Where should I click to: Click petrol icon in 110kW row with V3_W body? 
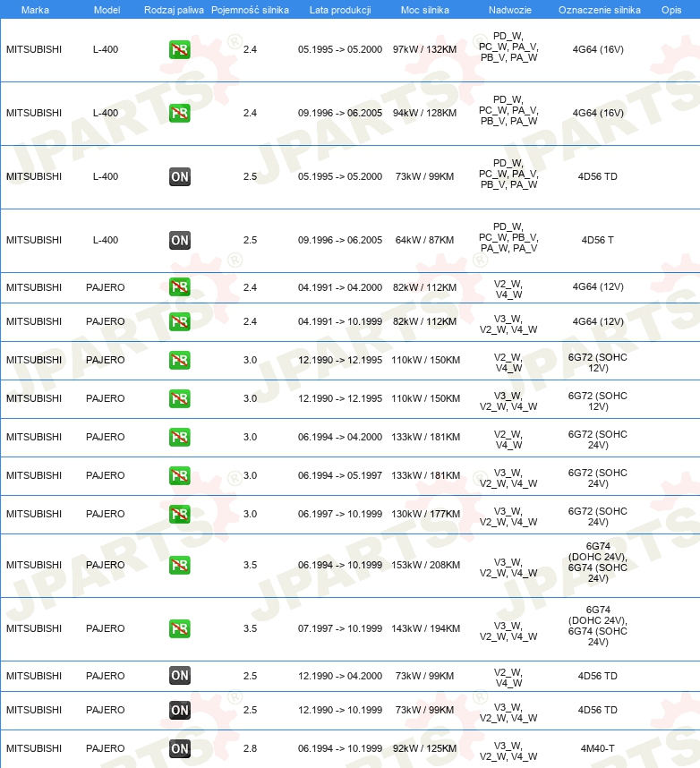pyautogui.click(x=179, y=398)
